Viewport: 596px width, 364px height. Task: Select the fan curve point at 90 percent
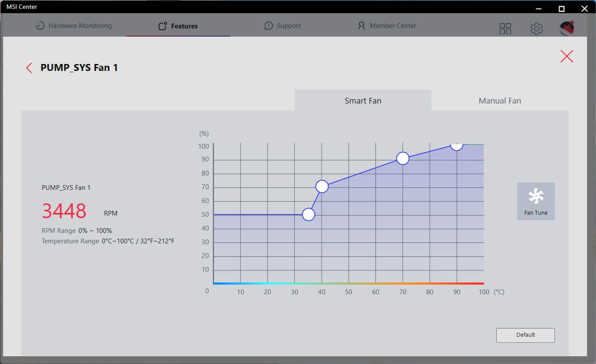pyautogui.click(x=403, y=159)
